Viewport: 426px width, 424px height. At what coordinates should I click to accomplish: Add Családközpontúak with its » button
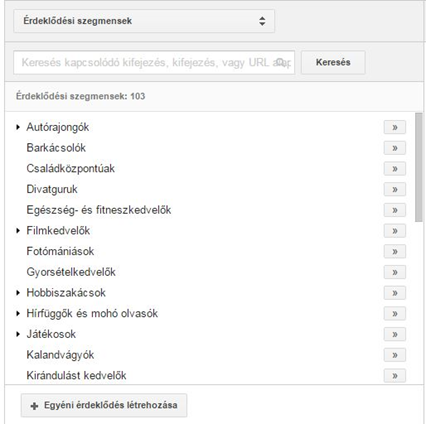[x=395, y=169]
